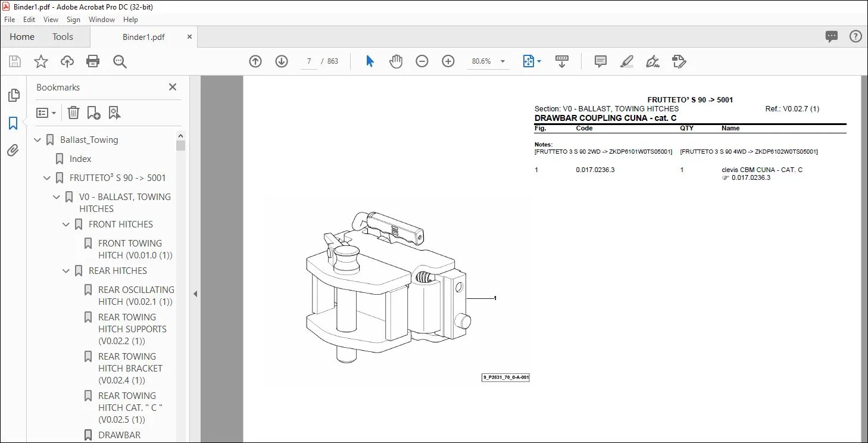Click the 0.017.0236.3 part reference link

pyautogui.click(x=751, y=177)
